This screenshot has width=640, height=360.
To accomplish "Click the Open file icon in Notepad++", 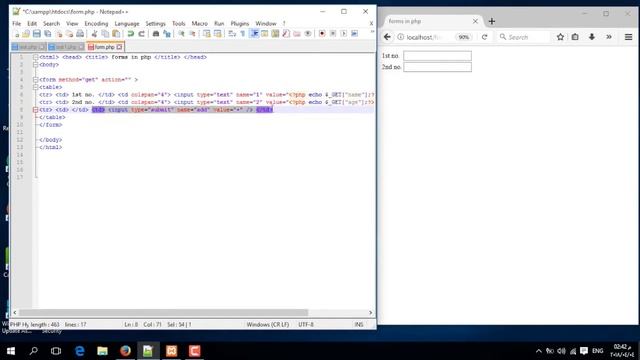I will click(26, 34).
